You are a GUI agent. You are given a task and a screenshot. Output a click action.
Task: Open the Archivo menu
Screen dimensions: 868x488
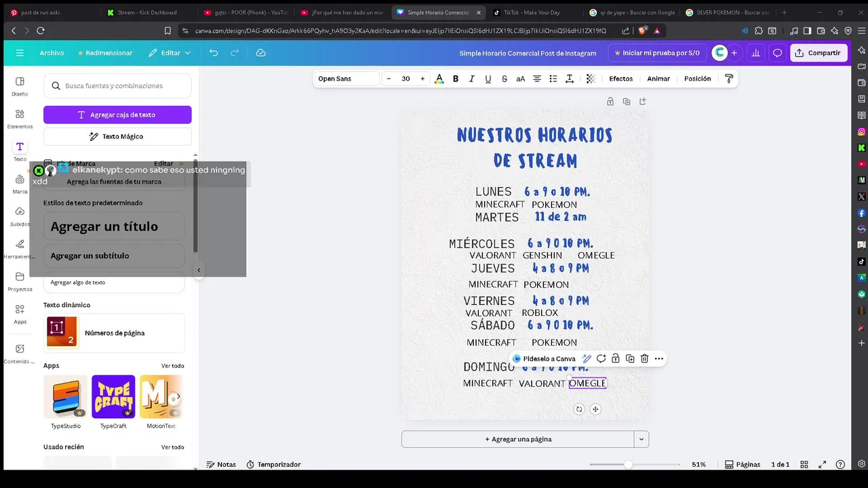52,53
